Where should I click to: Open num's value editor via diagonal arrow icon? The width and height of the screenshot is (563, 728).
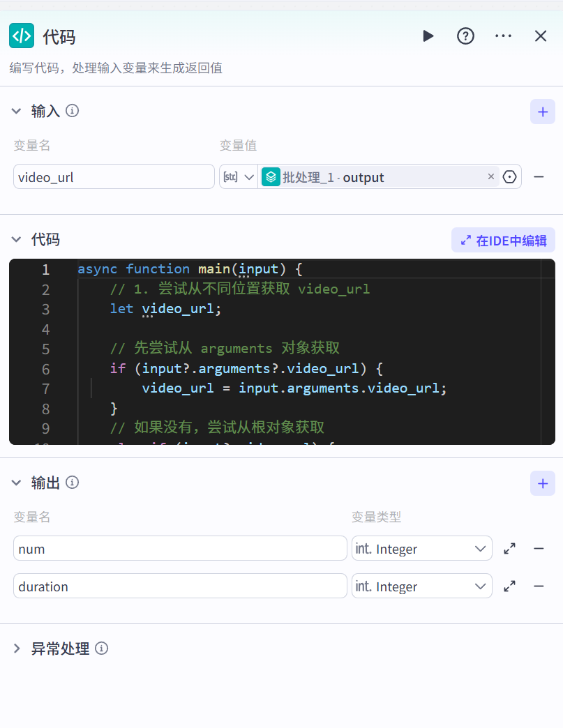coord(509,548)
